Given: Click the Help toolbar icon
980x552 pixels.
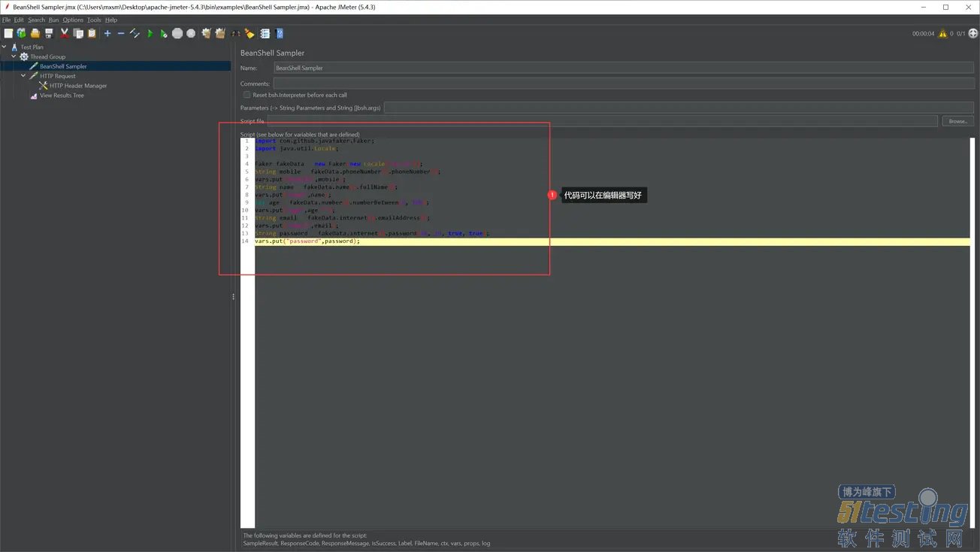Looking at the screenshot, I should point(280,33).
